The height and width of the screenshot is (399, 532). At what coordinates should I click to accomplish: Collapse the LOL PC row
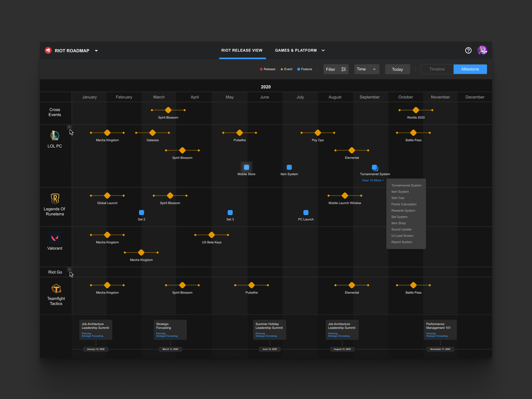point(69,127)
